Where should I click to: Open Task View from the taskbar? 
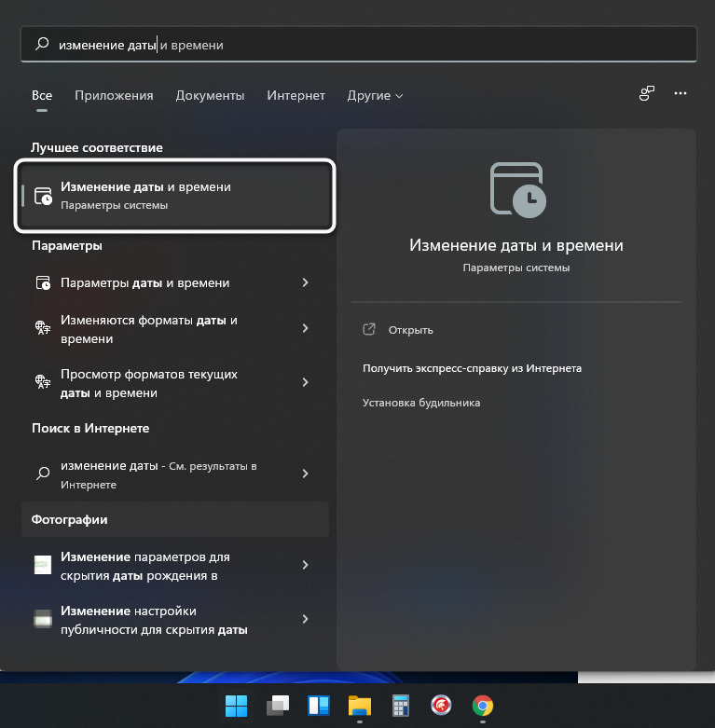click(x=278, y=706)
